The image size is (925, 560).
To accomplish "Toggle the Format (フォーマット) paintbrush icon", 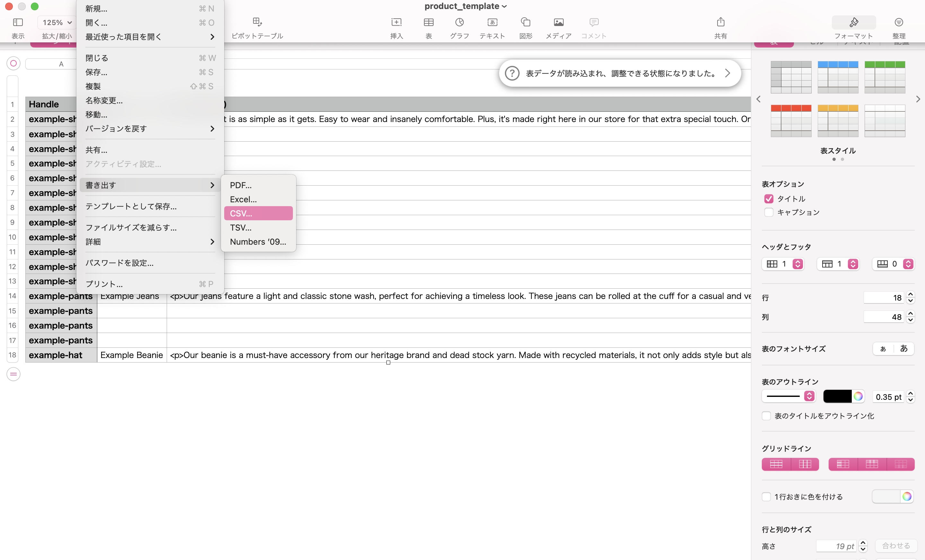I will pyautogui.click(x=853, y=22).
